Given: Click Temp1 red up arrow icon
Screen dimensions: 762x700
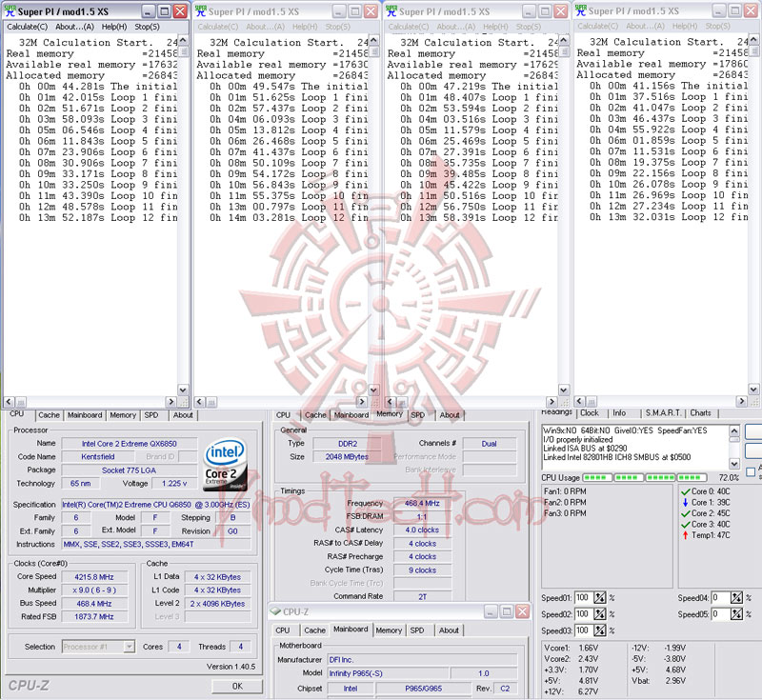Looking at the screenshot, I should pos(685,535).
